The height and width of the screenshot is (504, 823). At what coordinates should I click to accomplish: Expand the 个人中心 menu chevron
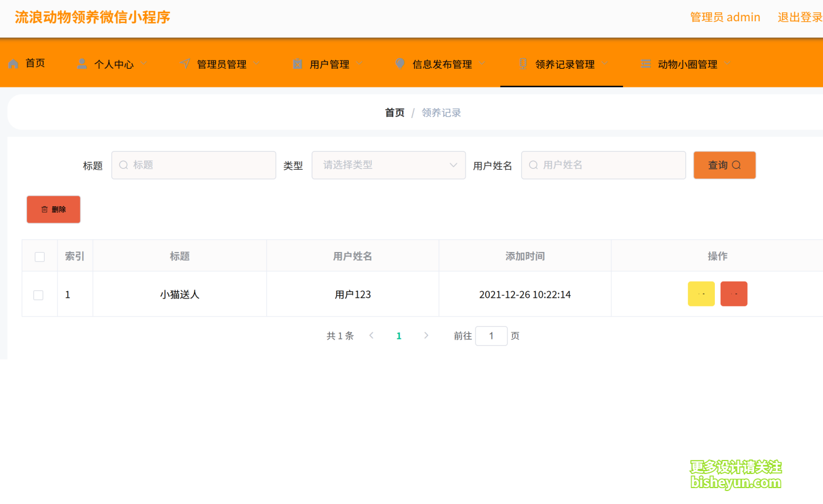[143, 63]
